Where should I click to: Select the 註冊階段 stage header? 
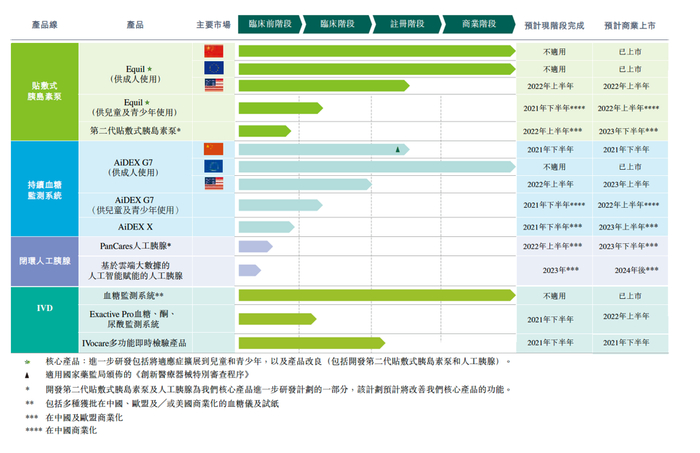[407, 24]
